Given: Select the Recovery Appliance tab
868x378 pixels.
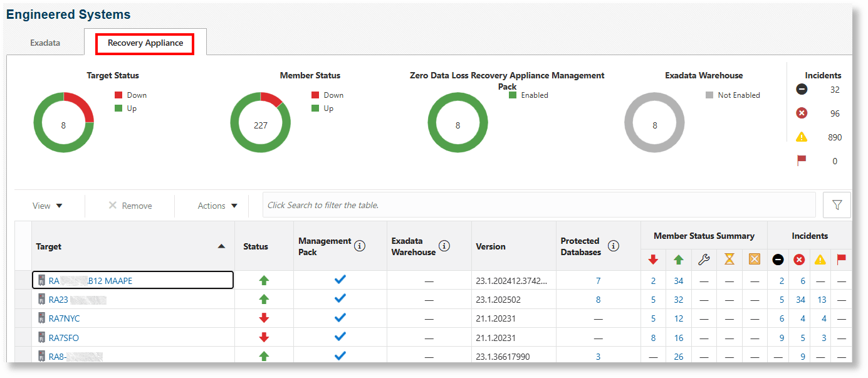Looking at the screenshot, I should 145,43.
